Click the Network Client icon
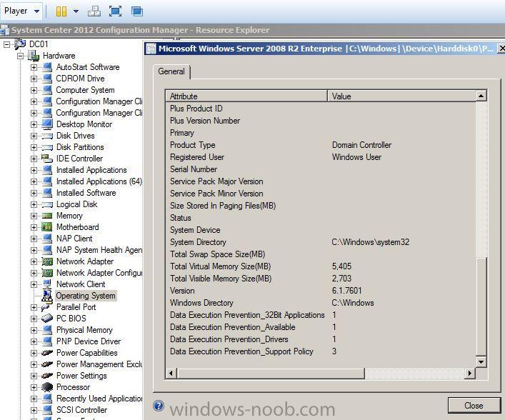 (x=47, y=284)
